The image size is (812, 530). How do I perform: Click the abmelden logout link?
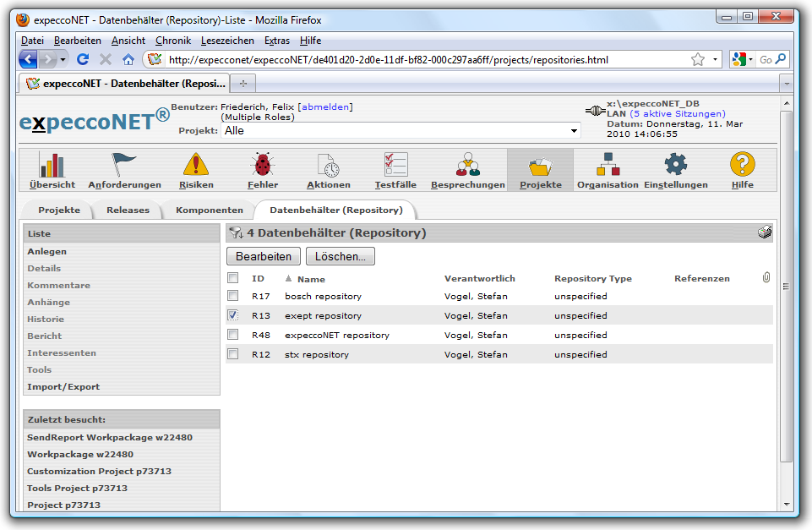click(324, 107)
